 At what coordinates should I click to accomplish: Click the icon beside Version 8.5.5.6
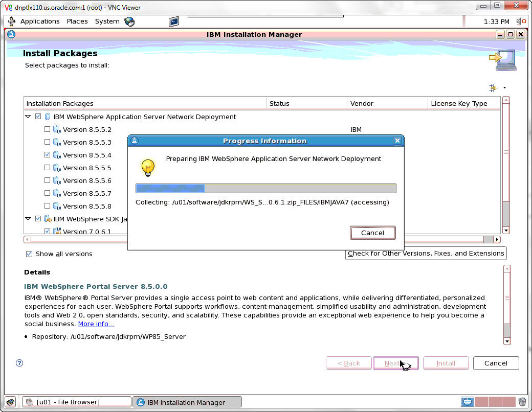[x=57, y=181]
